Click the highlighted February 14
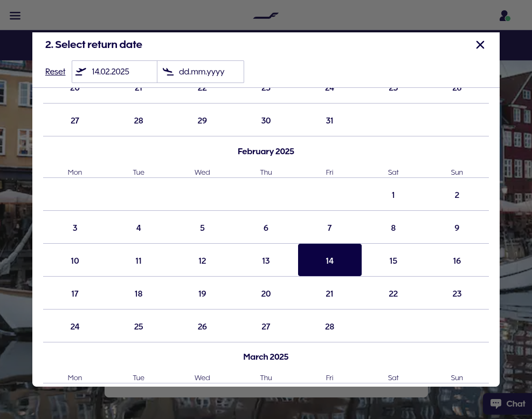The height and width of the screenshot is (419, 532). coord(330,260)
